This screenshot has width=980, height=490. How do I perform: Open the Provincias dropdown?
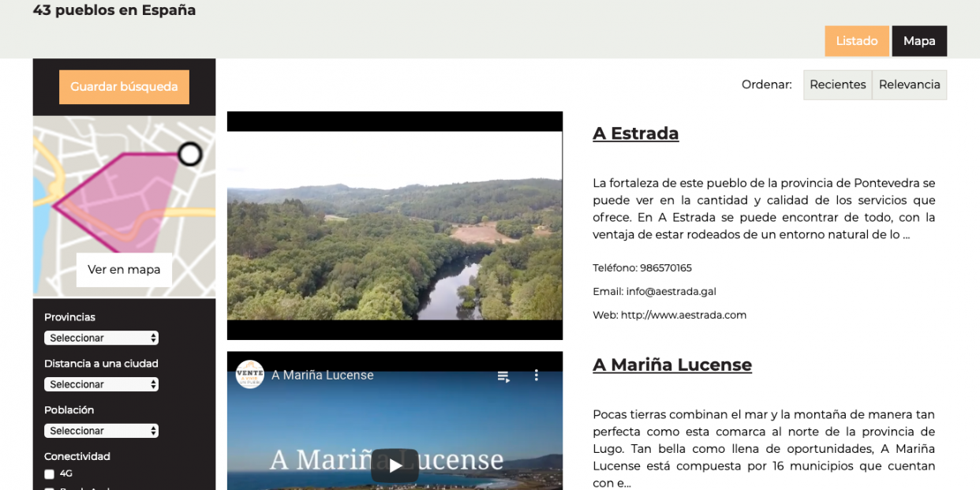click(101, 338)
